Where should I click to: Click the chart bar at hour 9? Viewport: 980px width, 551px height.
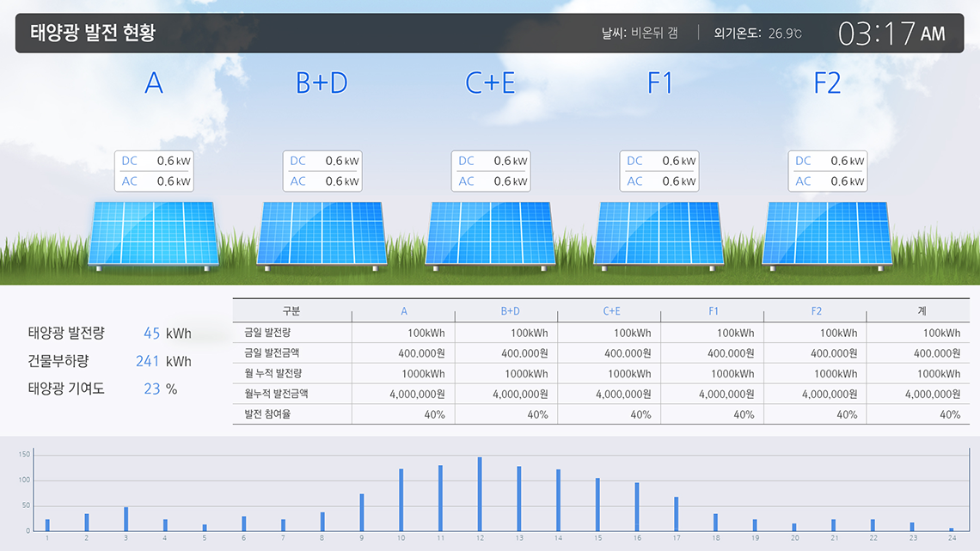pos(362,512)
